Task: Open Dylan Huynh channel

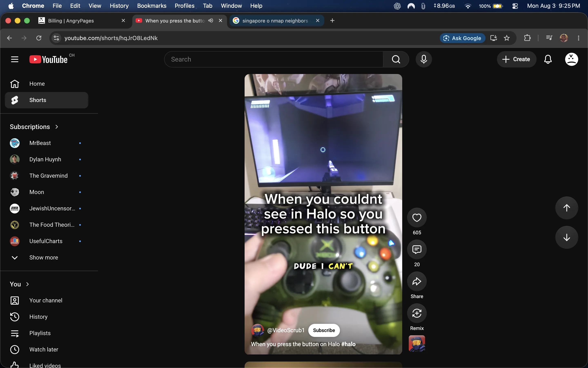Action: tap(46, 159)
